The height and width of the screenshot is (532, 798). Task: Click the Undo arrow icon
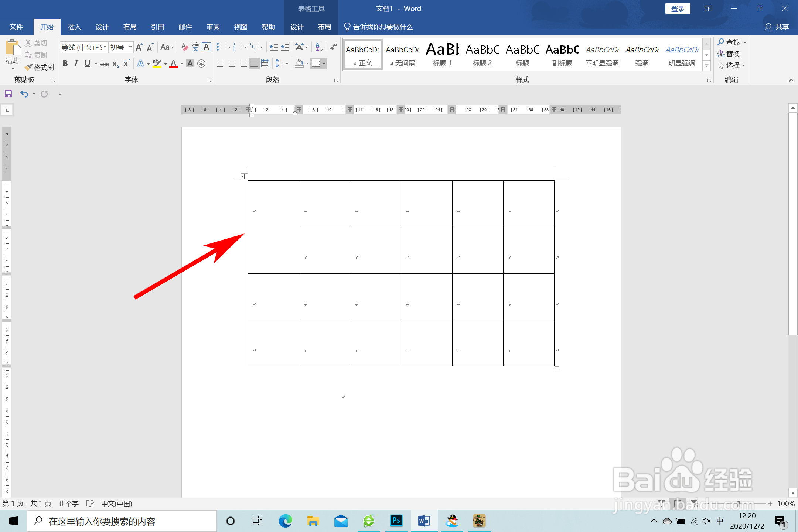point(24,94)
